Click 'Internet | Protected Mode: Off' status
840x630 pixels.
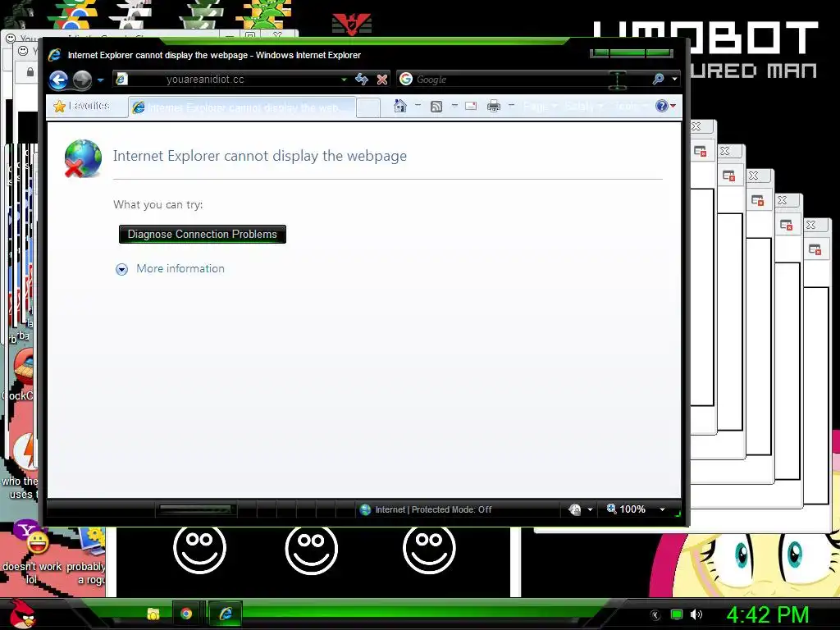tap(427, 509)
